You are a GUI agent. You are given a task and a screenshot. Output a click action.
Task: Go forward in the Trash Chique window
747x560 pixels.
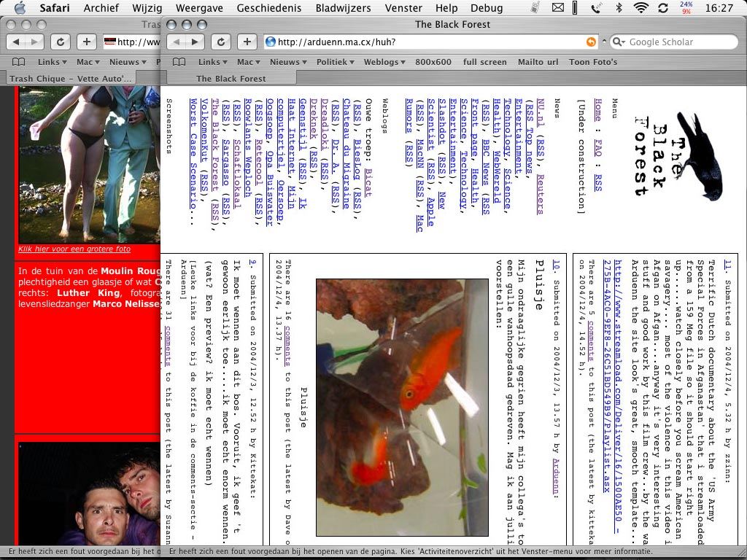point(34,42)
